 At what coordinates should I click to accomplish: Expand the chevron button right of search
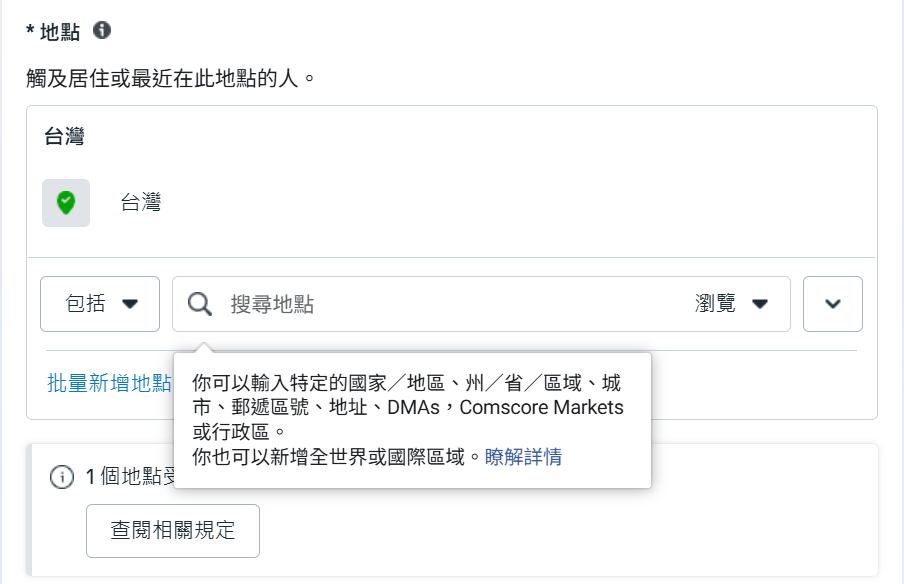(833, 304)
